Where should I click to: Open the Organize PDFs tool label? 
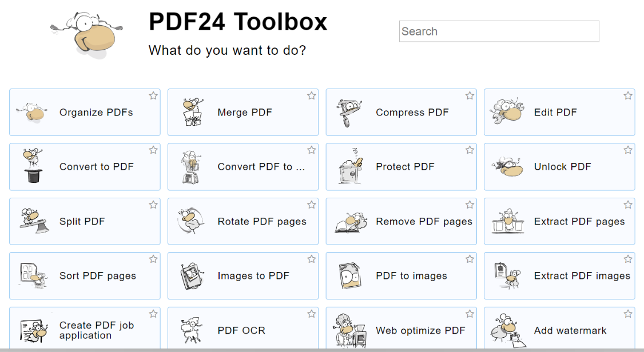[96, 113]
